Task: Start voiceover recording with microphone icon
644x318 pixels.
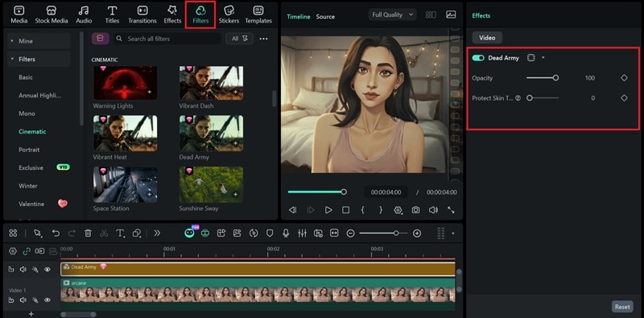Action: coord(286,233)
